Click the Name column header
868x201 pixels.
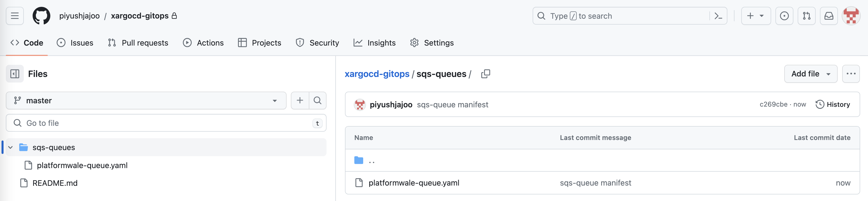click(364, 138)
